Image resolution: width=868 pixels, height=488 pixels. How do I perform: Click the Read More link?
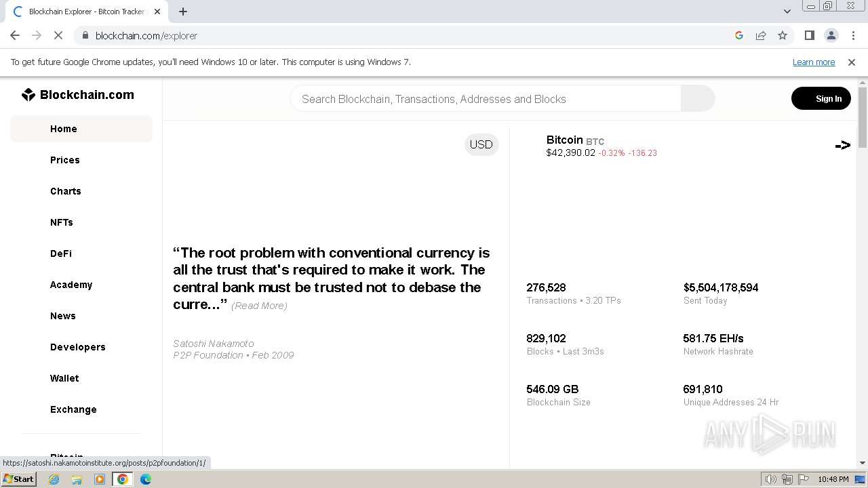point(259,306)
